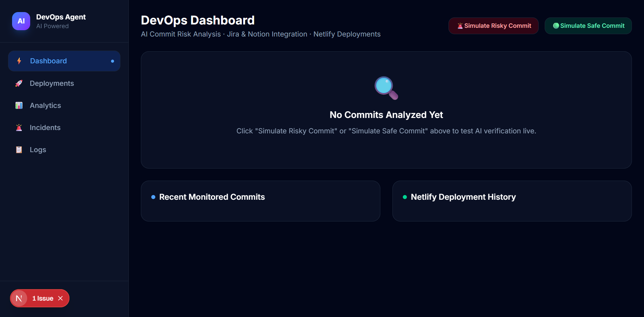Click the No Commits Analyzed Yet heading
This screenshot has height=317, width=644.
tap(386, 115)
